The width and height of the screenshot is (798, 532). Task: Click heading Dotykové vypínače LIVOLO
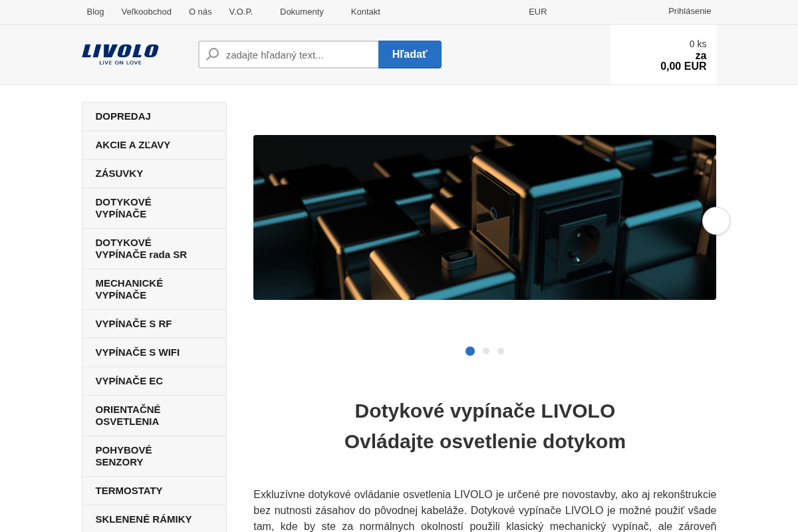point(485,411)
